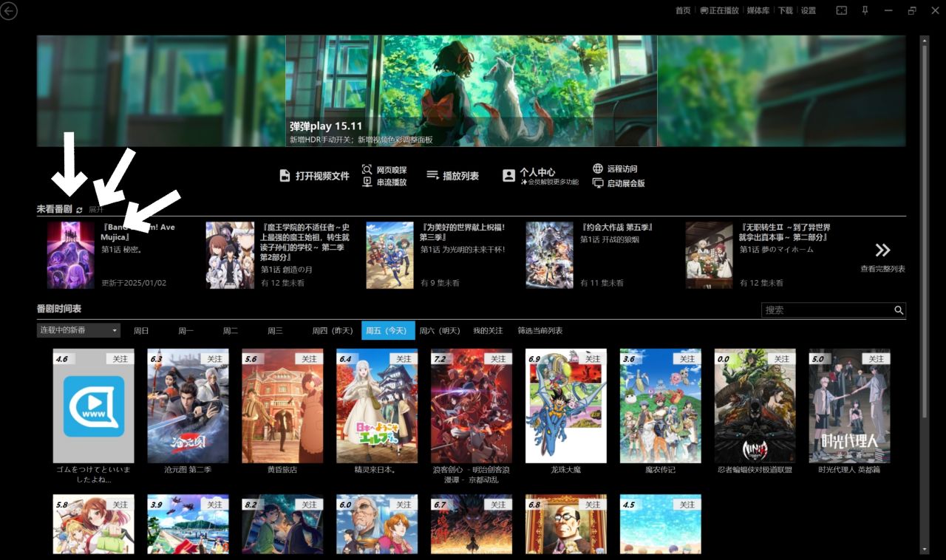The image size is (946, 560).
Task: Select the 周一 (Monday) schedule tab
Action: click(x=186, y=330)
